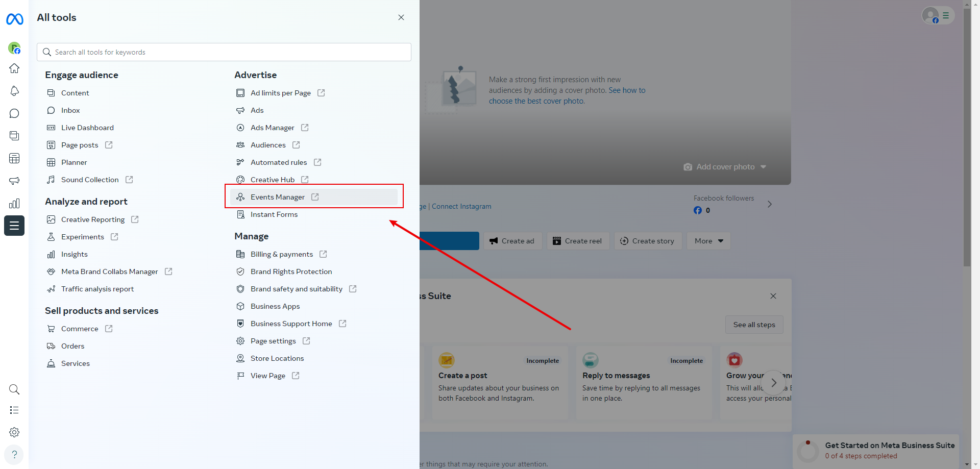Screen dimensions: 980x469
Task: Click the Create reel button
Action: 578,241
